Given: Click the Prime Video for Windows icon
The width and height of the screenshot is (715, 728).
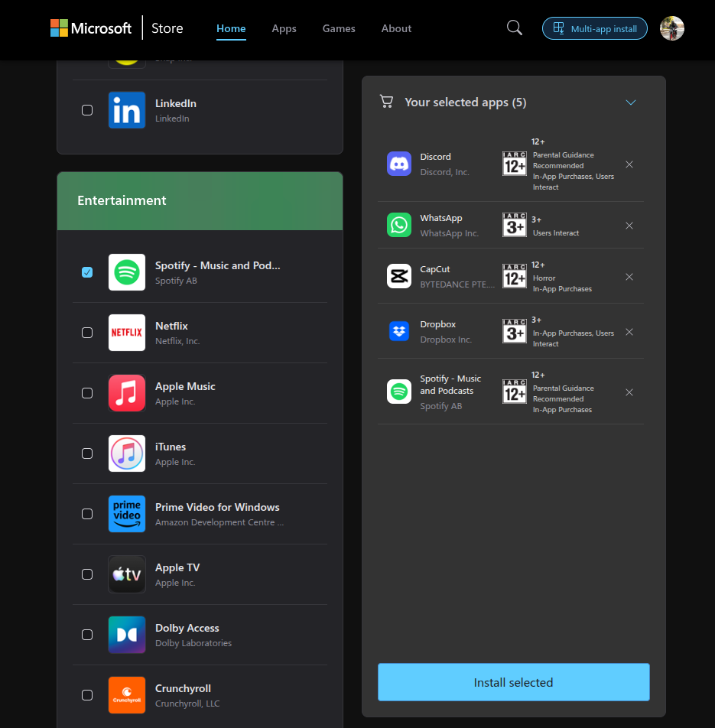Looking at the screenshot, I should click(x=126, y=514).
